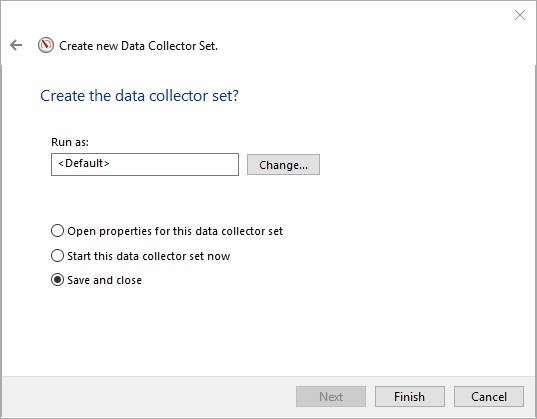Screen dimensions: 537x419
Task: Click the 'Save and close' option label
Action: [104, 280]
